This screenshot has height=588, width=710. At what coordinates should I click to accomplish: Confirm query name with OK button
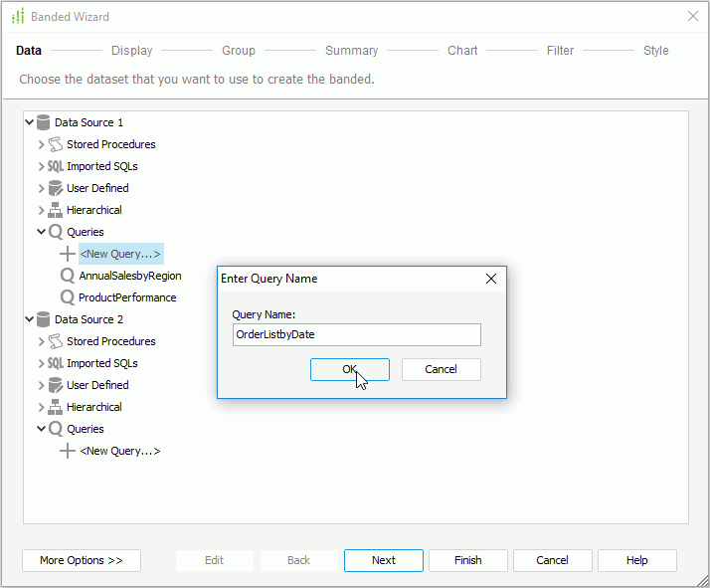[x=349, y=369]
